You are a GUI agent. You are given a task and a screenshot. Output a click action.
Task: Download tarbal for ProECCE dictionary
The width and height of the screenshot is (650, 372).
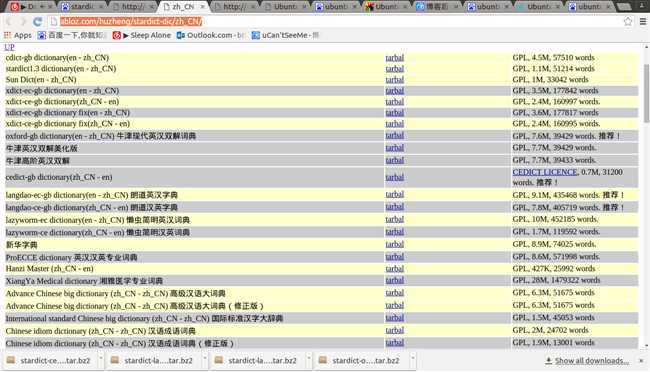click(395, 257)
